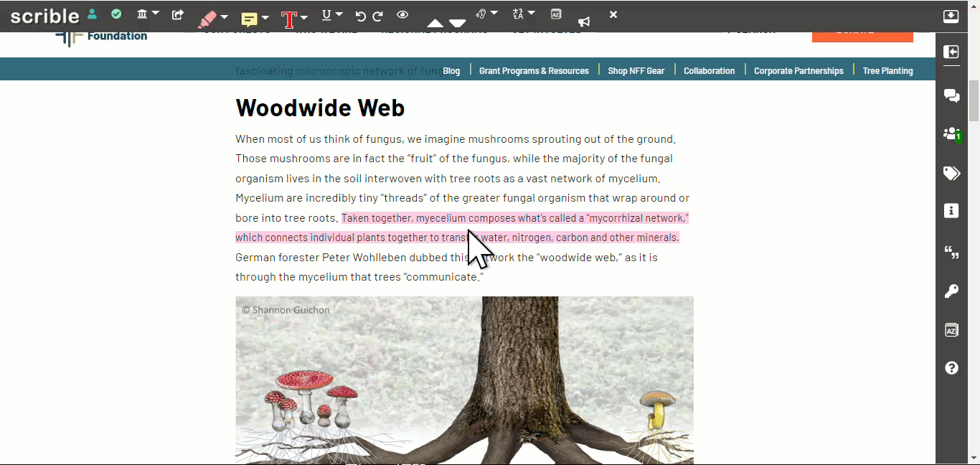Choose the yellow sticky note comment tool
The height and width of the screenshot is (465, 980).
249,19
